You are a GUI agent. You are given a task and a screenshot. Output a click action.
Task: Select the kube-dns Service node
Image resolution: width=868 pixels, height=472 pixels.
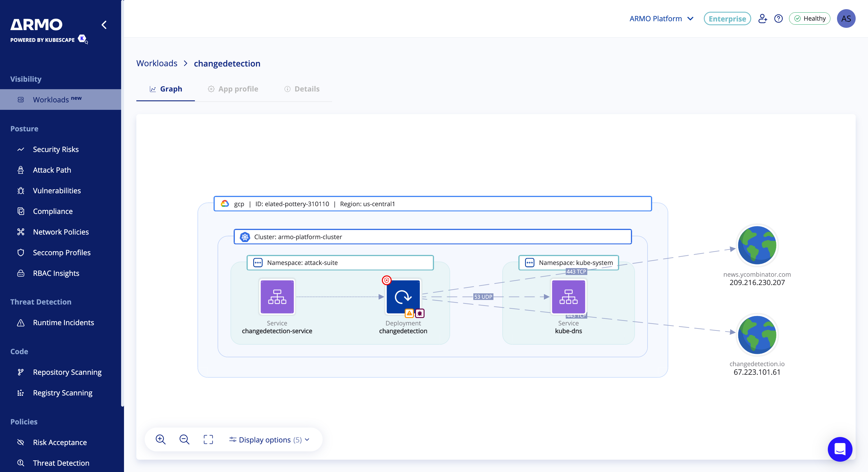568,297
